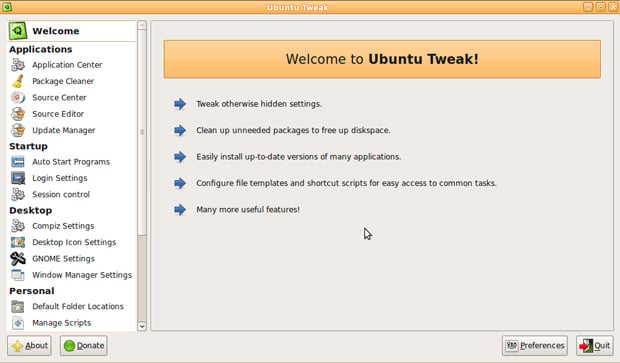
Task: Minimize the Ubuntu Tweak window
Action: click(x=588, y=7)
